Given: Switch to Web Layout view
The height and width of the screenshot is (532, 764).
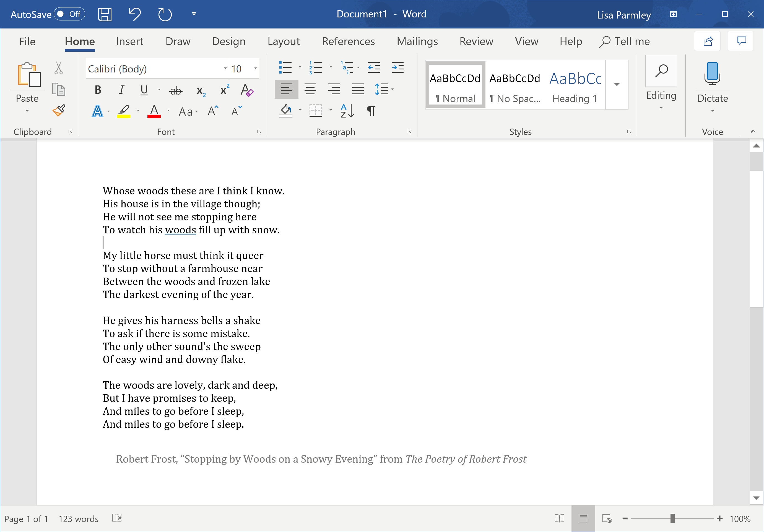Looking at the screenshot, I should 607,518.
